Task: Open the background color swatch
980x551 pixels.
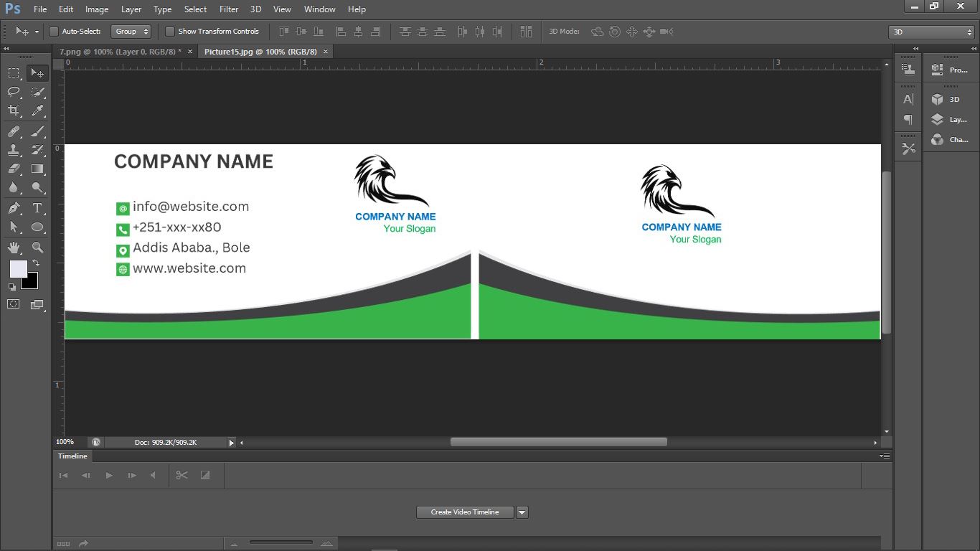Action: (x=30, y=281)
